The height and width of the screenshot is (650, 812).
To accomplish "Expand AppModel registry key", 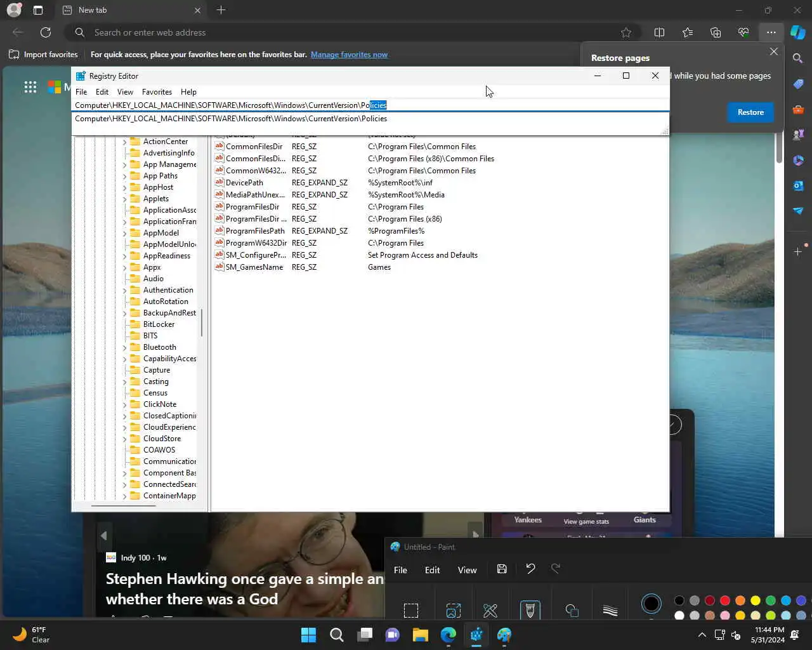I will [x=124, y=234].
